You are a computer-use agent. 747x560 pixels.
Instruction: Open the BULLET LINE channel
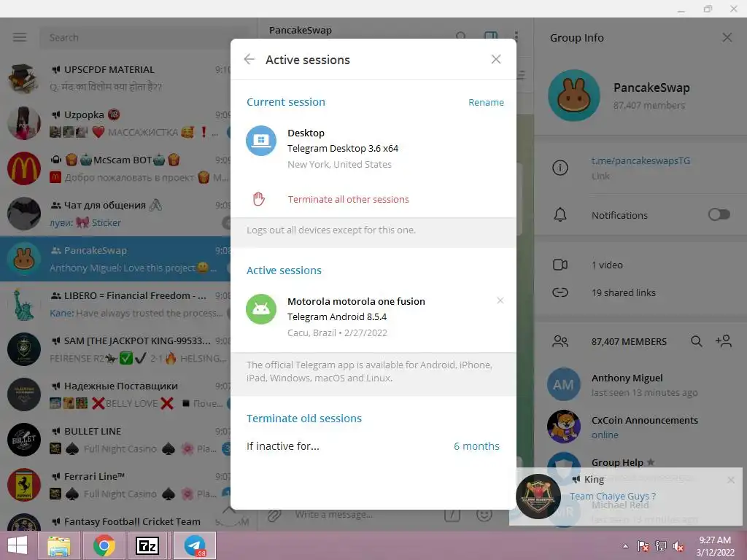pos(115,440)
